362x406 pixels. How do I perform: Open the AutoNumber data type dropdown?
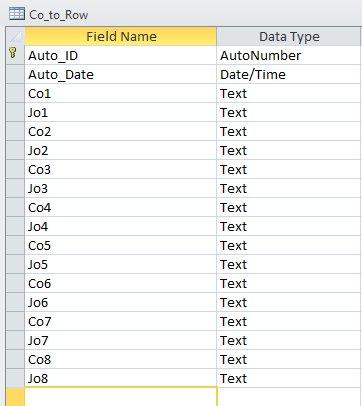point(289,55)
